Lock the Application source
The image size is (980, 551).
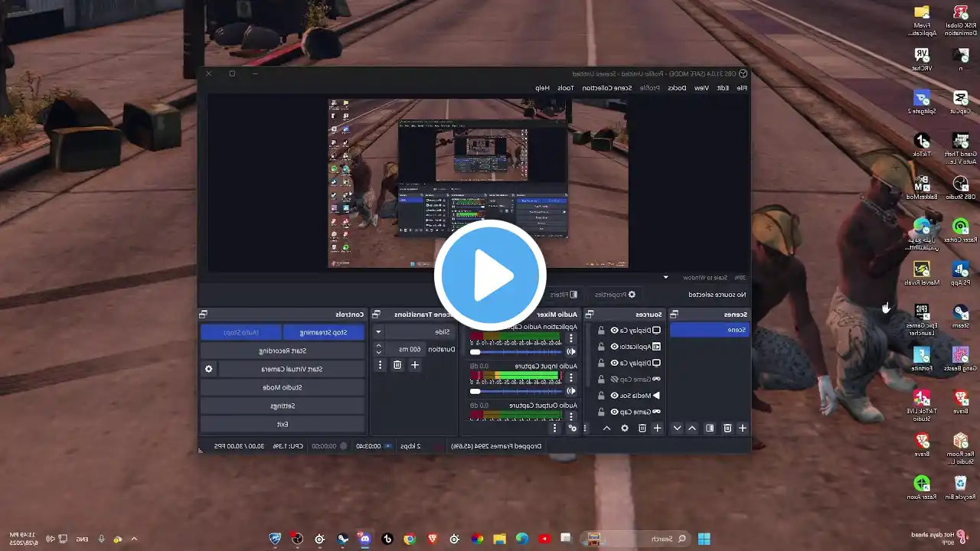click(601, 347)
